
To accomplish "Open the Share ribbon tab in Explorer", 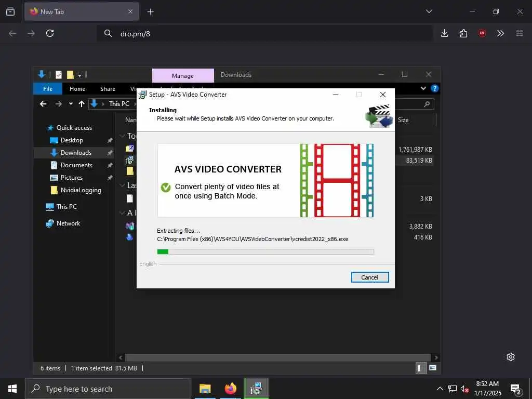I will tap(108, 89).
